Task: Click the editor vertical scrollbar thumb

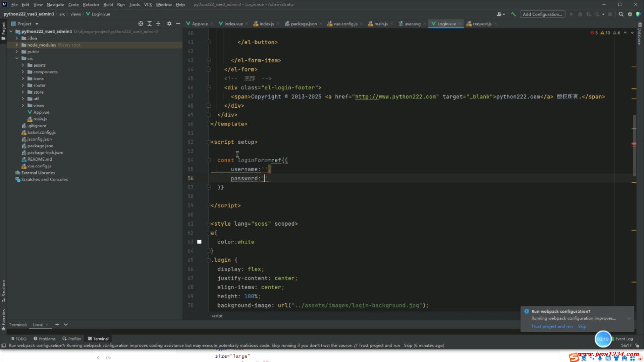Action: (634, 145)
